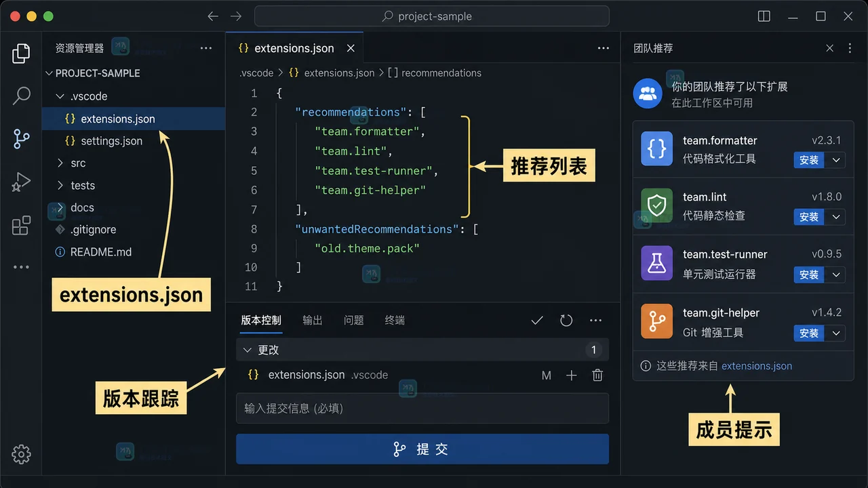
Task: Switch to the 终端 tab
Action: [395, 321]
